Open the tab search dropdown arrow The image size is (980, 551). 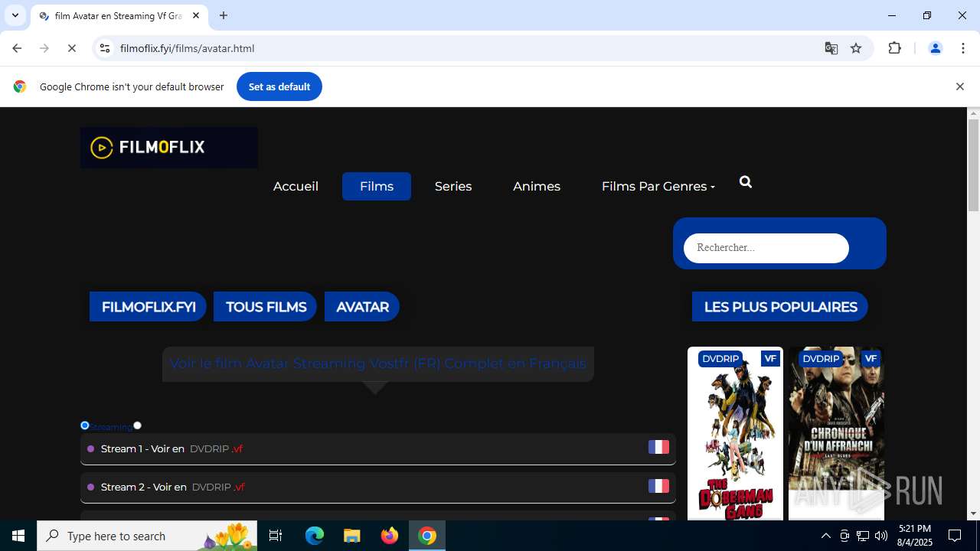click(x=15, y=15)
